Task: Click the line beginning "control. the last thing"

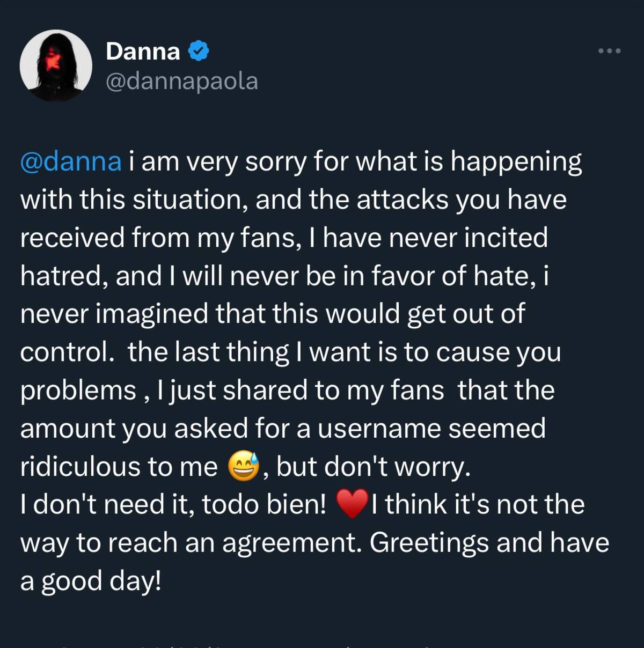Action: pyautogui.click(x=290, y=352)
